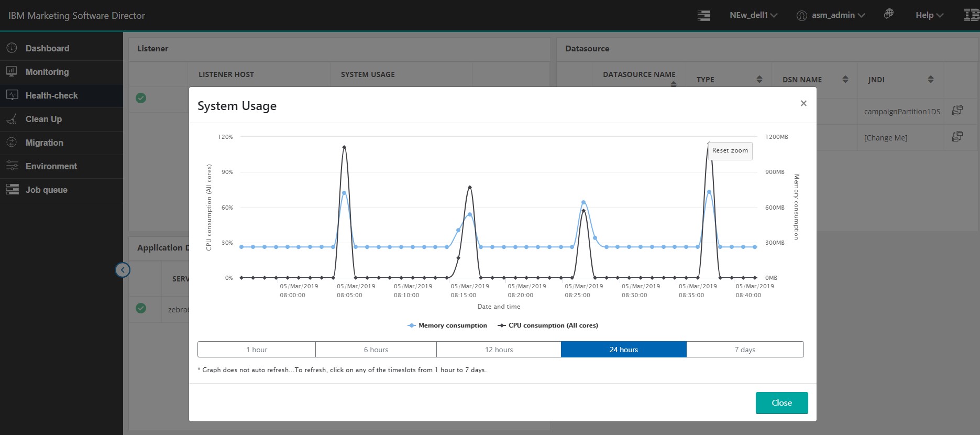Click the globe language icon
Screen dimensions: 980x435
point(888,14)
